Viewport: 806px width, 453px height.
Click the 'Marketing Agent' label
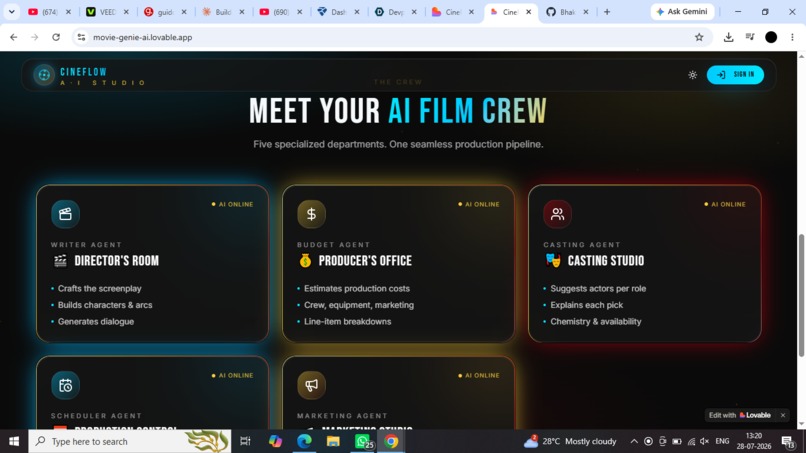tap(342, 415)
